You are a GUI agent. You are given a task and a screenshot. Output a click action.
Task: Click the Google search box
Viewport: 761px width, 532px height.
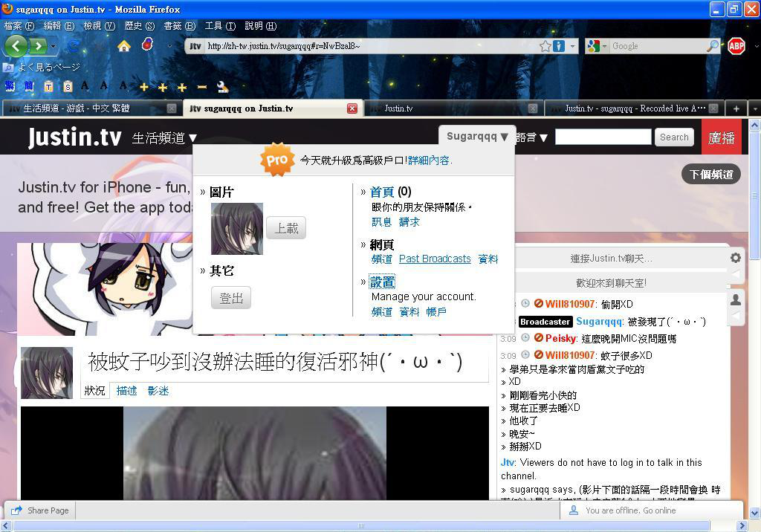[x=658, y=46]
